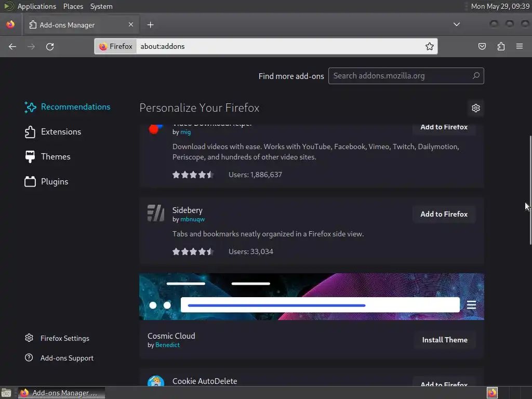The height and width of the screenshot is (399, 532).
Task: Click the 'Users: 1,886,637' text
Action: click(x=255, y=175)
